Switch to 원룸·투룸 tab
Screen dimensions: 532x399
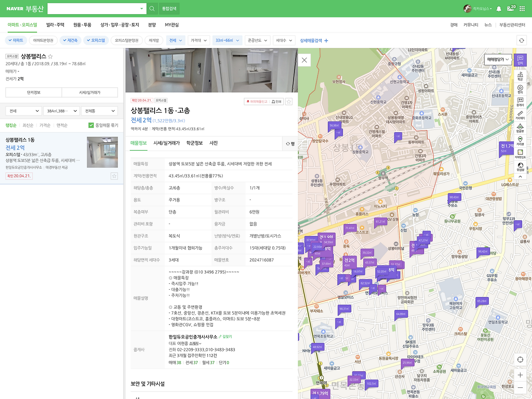point(82,25)
